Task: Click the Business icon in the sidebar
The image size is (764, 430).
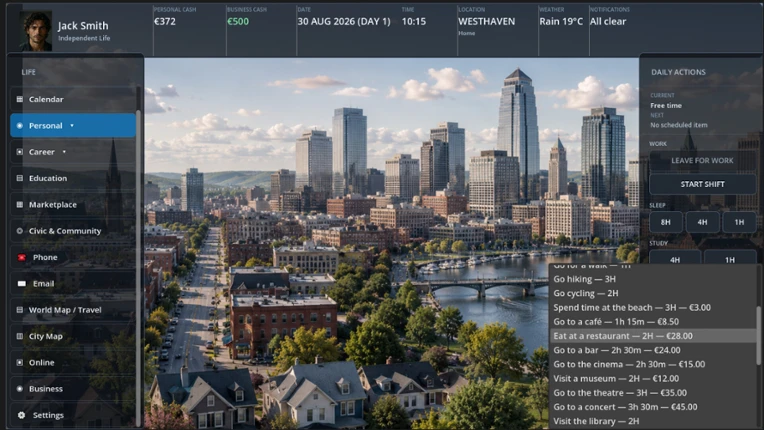Action: click(x=19, y=389)
